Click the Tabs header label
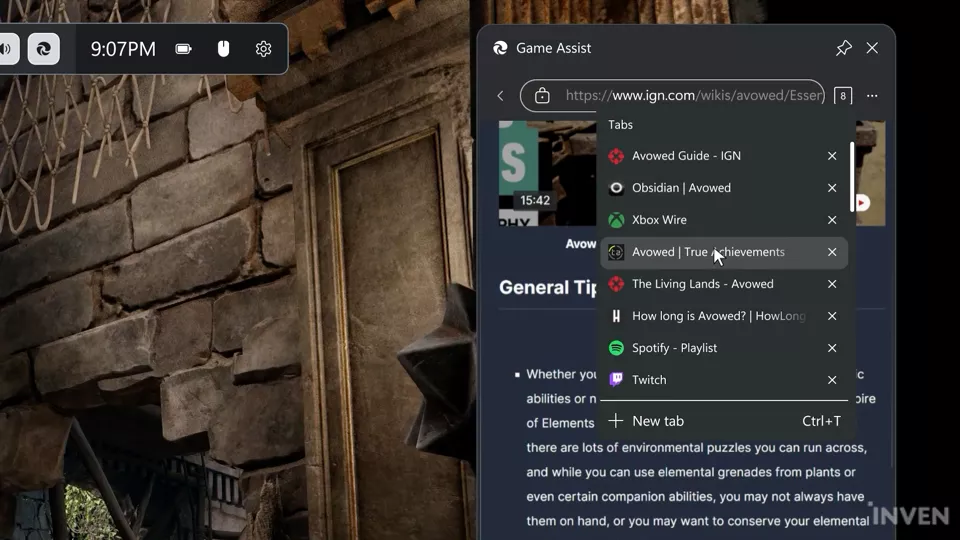 (x=620, y=124)
